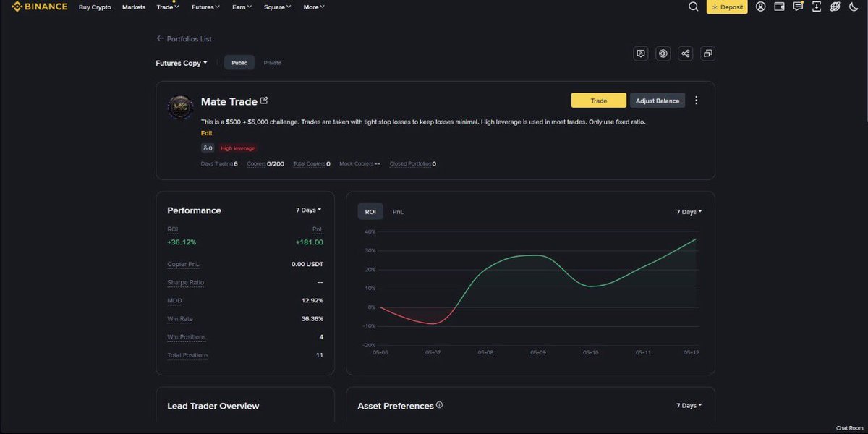This screenshot has height=434, width=868.
Task: Click the share portfolio icon
Action: (x=685, y=54)
